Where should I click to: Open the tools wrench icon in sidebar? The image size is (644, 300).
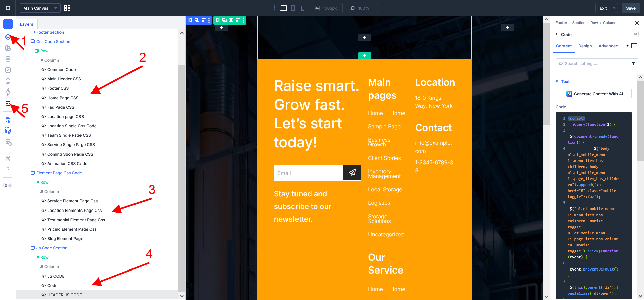8,158
